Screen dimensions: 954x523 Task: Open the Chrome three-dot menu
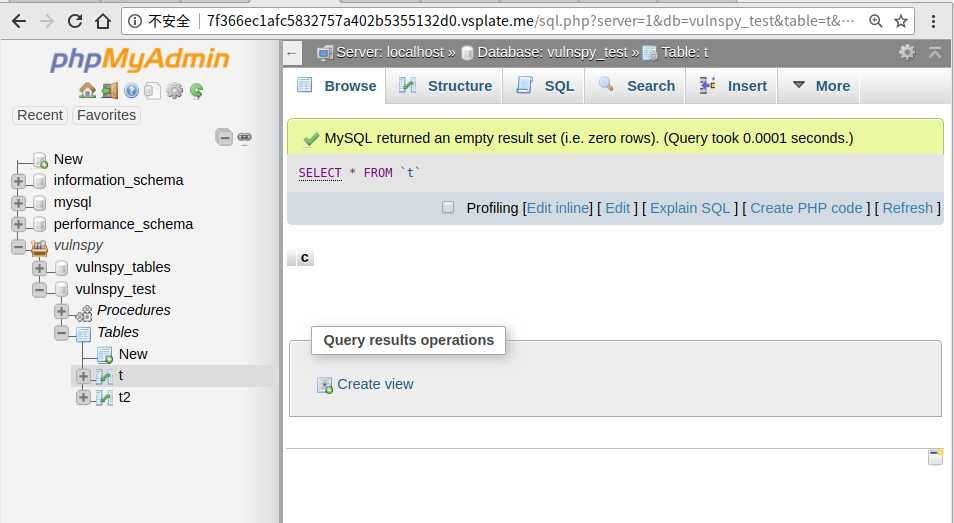(x=933, y=21)
